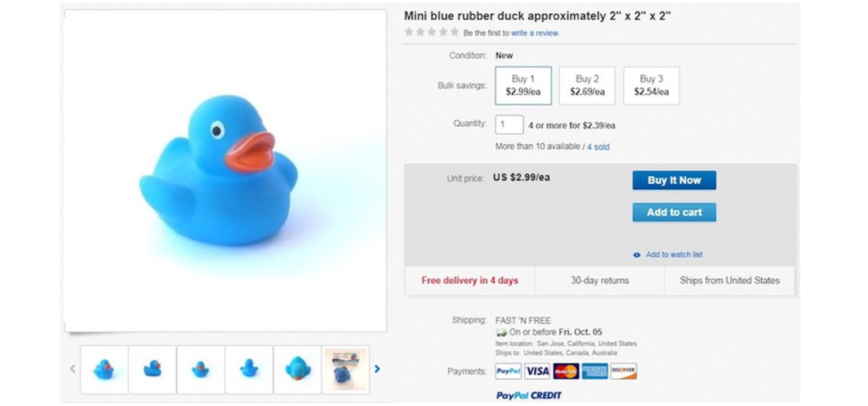Select the packaged duck thumbnail
The width and height of the screenshot is (868, 406).
click(346, 370)
